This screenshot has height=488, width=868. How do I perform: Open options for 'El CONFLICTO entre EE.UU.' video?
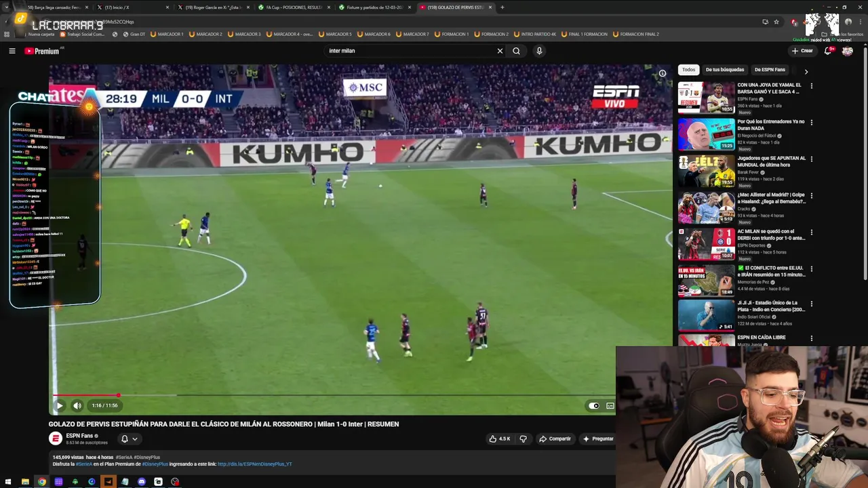point(811,269)
